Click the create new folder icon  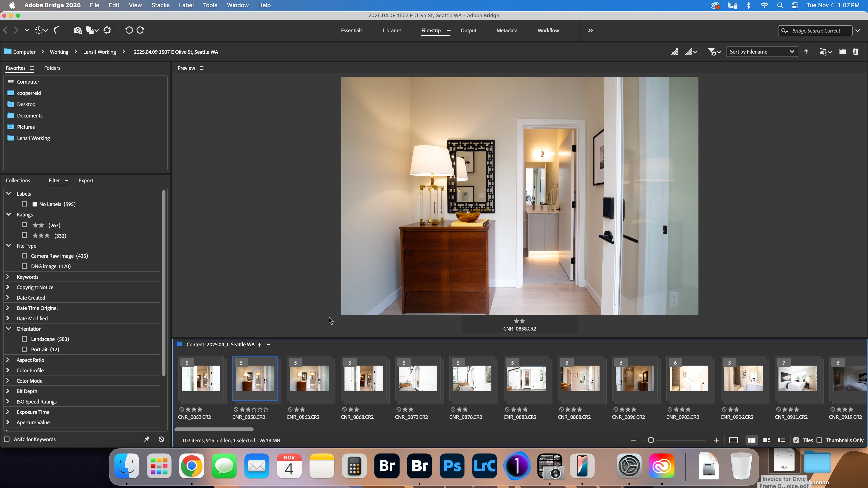pos(842,52)
